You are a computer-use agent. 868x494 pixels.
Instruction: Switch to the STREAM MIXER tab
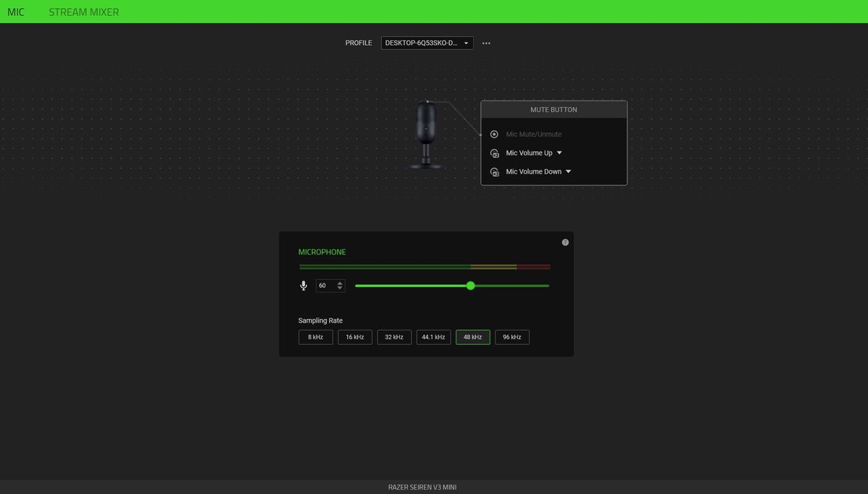(x=83, y=12)
